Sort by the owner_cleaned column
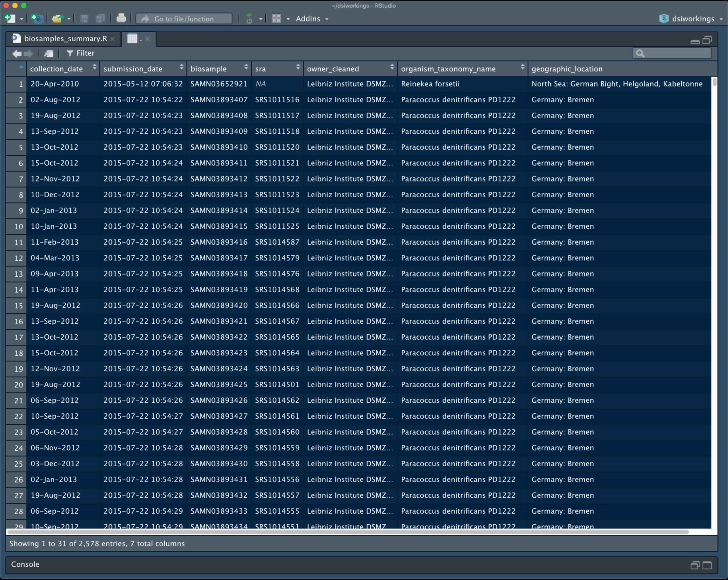 (350, 69)
